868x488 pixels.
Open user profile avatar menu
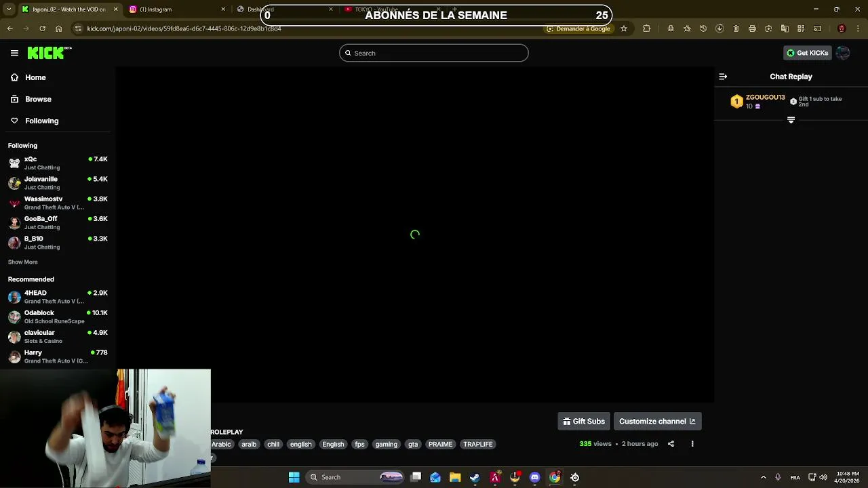point(843,53)
